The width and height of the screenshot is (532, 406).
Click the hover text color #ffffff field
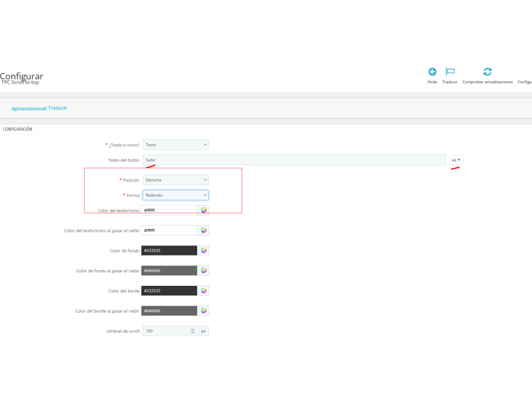point(170,230)
